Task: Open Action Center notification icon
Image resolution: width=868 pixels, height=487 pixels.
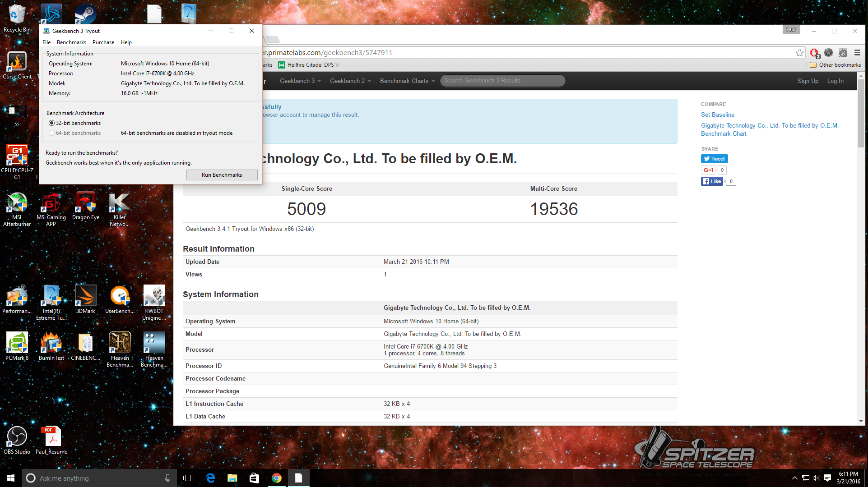Action: (x=827, y=478)
